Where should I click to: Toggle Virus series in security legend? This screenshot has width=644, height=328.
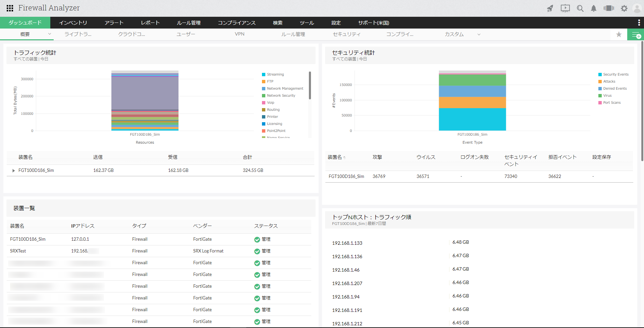pyautogui.click(x=607, y=96)
